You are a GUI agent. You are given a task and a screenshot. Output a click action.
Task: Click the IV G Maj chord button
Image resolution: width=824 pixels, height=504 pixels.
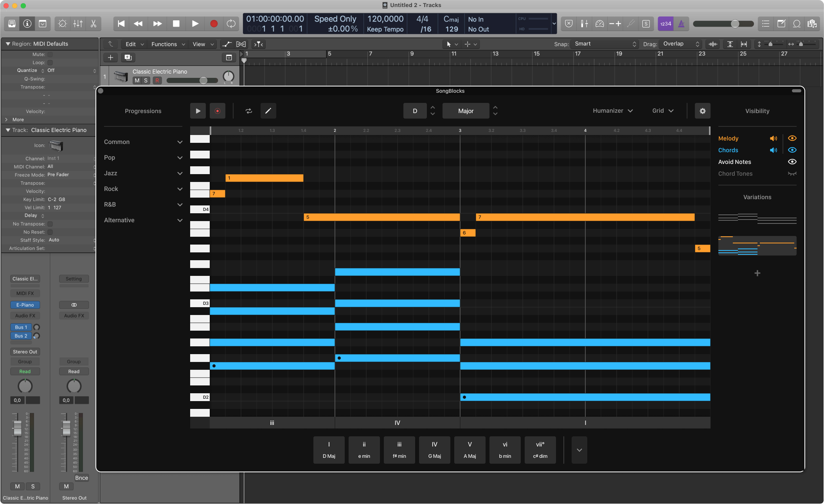click(x=434, y=450)
